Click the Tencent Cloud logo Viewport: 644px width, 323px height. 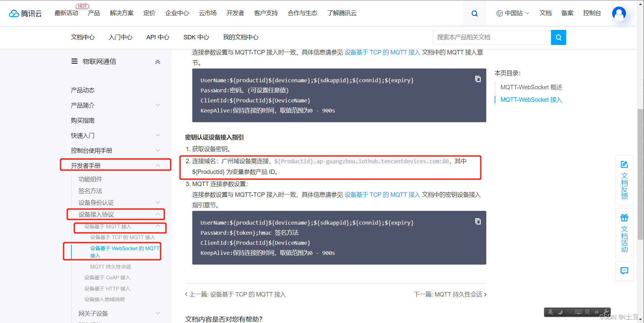coord(25,13)
